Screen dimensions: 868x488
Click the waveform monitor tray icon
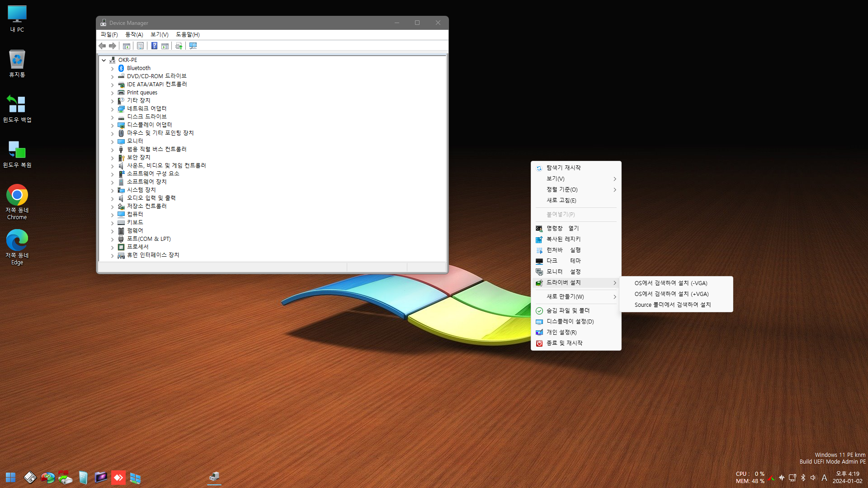point(782,478)
